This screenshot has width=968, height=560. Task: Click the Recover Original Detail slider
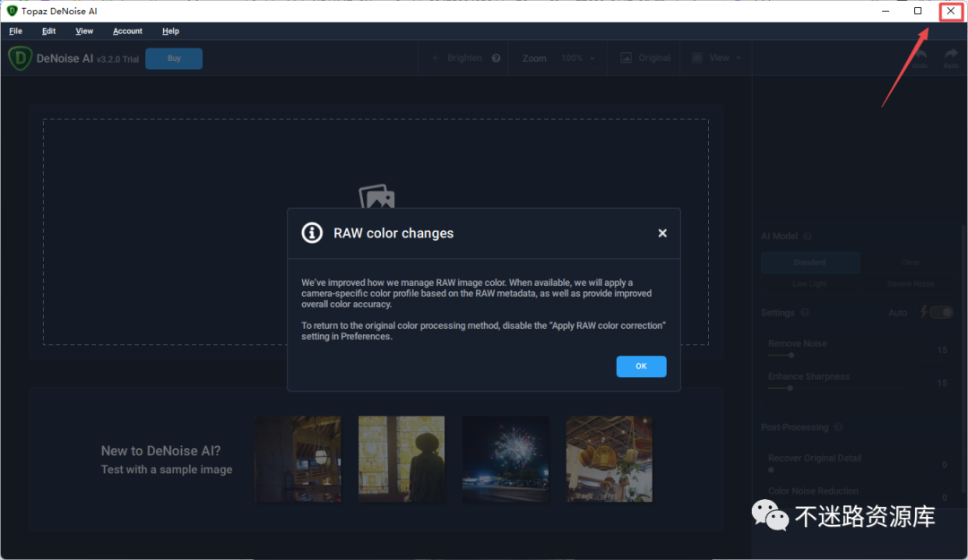click(840, 470)
